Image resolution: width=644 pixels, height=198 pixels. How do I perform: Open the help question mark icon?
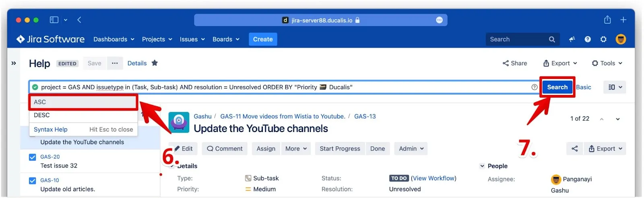pyautogui.click(x=588, y=39)
